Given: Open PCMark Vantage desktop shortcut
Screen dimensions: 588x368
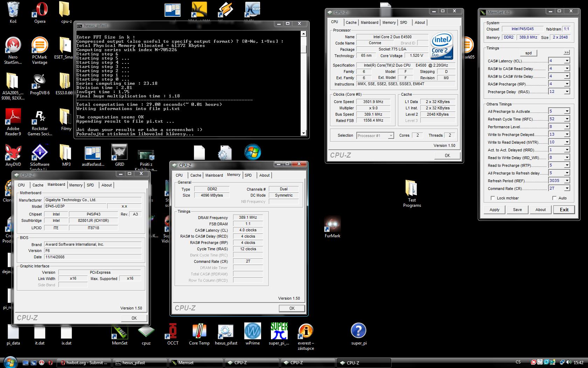Looking at the screenshot, I should coord(40,51).
